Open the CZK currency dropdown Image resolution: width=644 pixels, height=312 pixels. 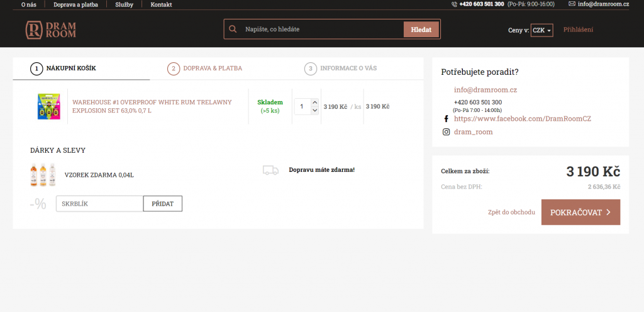(x=541, y=30)
